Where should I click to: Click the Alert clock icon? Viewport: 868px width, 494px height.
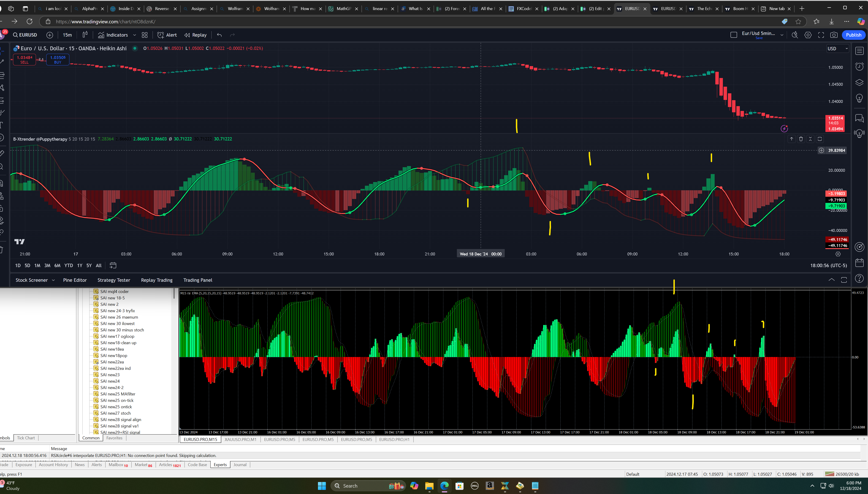pos(160,35)
